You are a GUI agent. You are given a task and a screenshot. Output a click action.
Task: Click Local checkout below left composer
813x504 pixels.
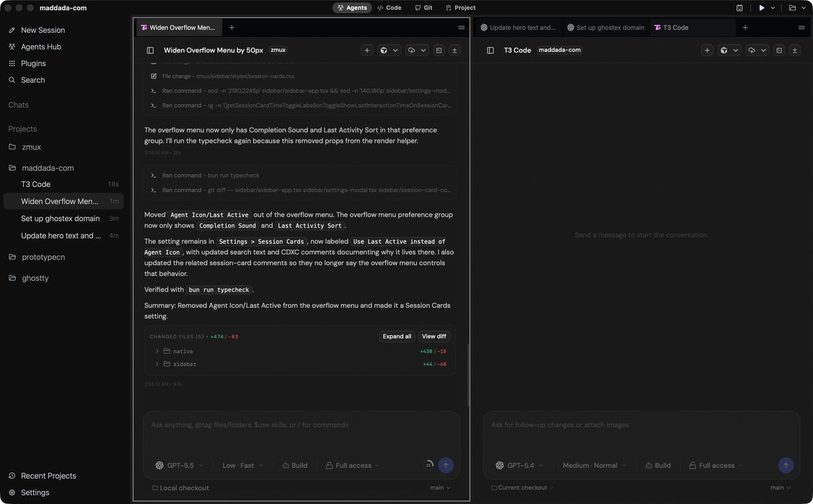[x=180, y=488]
